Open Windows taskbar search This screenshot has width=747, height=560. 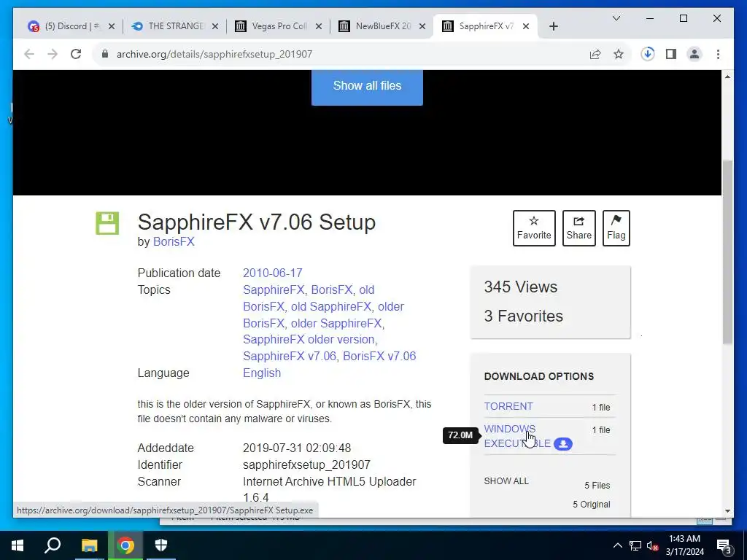pos(53,545)
